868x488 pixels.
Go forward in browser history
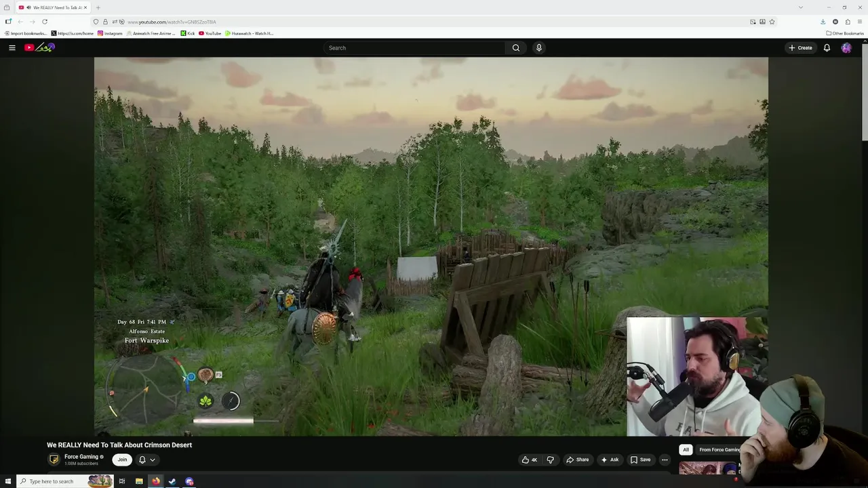pos(32,22)
